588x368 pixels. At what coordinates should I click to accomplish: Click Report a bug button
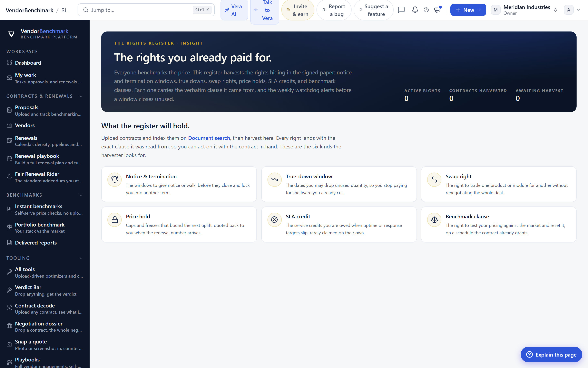coord(334,10)
